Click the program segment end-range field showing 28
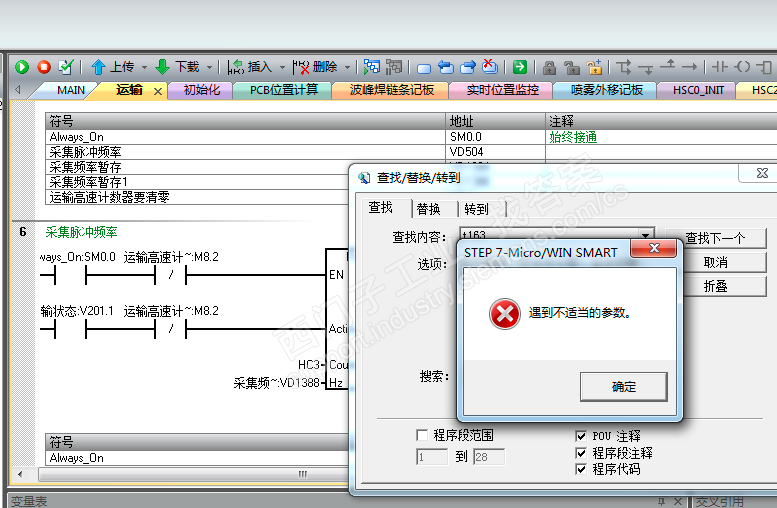 488,456
